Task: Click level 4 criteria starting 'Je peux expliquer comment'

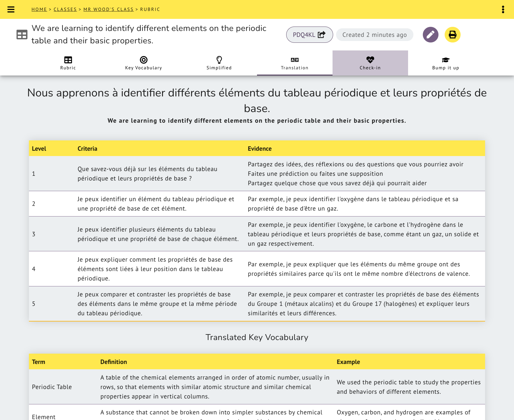Action: [x=155, y=269]
